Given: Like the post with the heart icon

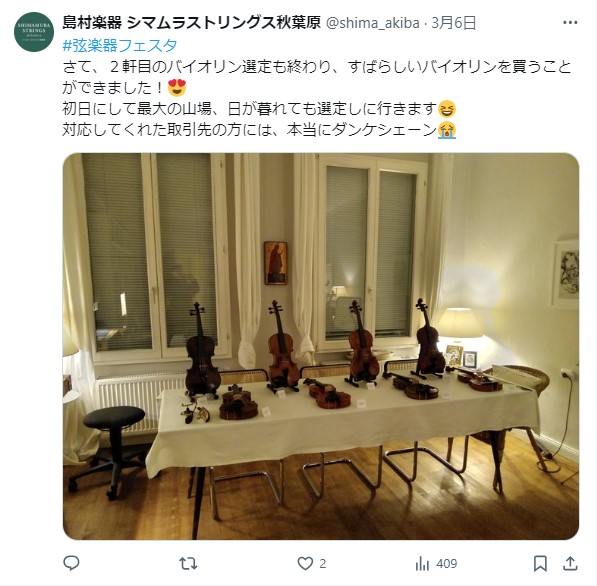Looking at the screenshot, I should [x=305, y=563].
